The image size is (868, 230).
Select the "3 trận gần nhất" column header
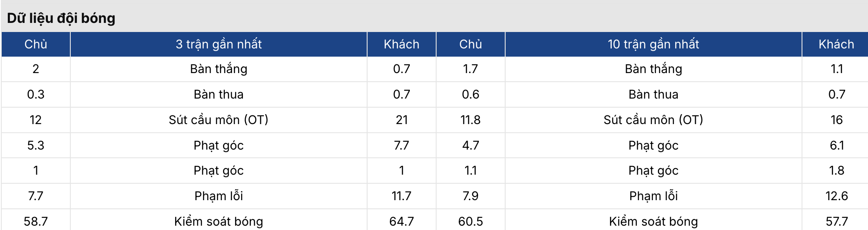(x=218, y=44)
